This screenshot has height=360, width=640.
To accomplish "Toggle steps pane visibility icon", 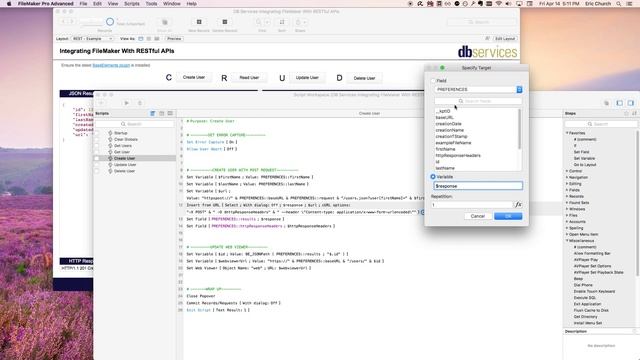I will point(631,103).
